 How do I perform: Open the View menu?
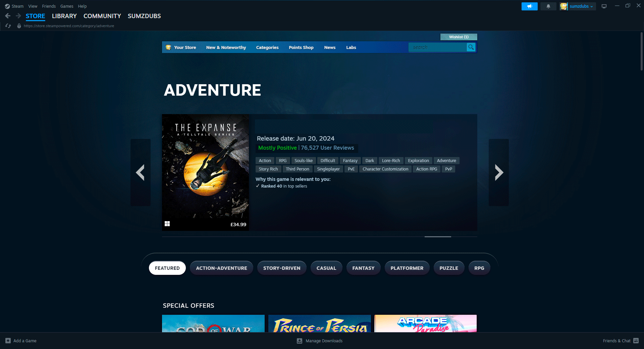point(33,6)
